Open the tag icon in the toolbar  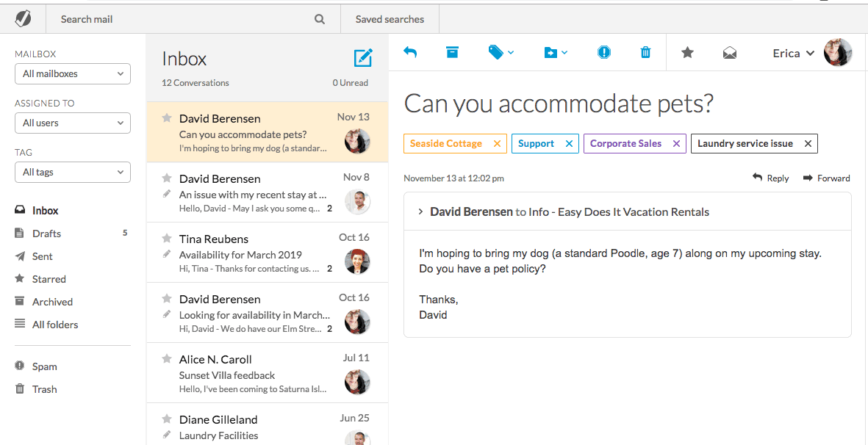[496, 52]
